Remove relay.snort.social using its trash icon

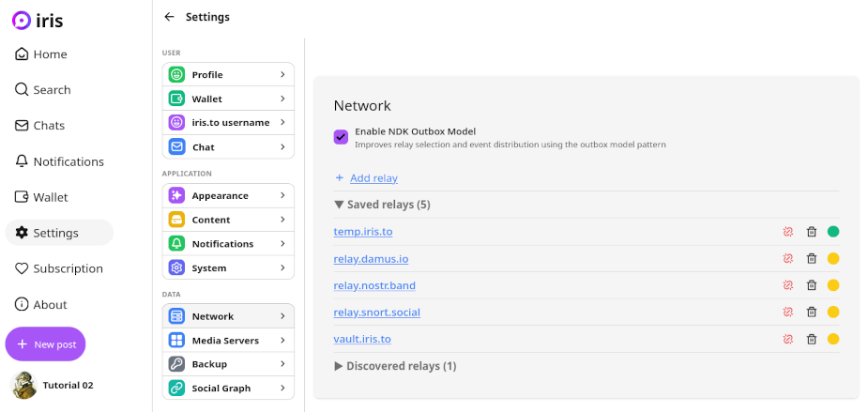pos(812,313)
